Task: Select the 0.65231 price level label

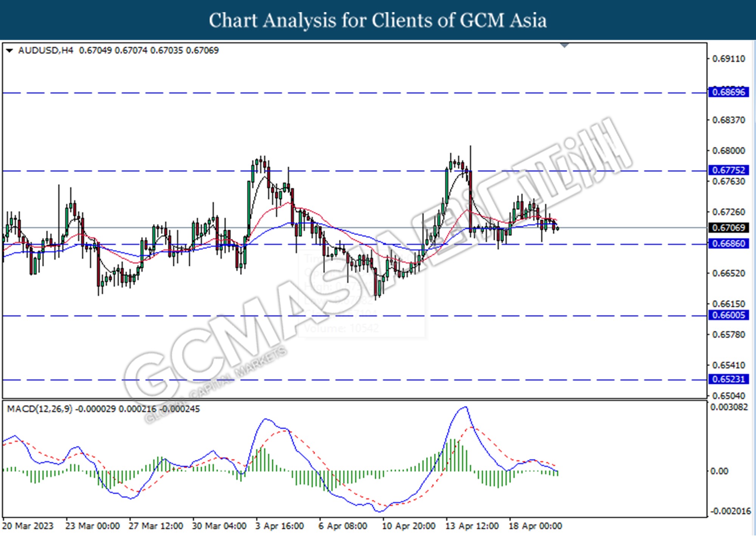Action: point(728,379)
